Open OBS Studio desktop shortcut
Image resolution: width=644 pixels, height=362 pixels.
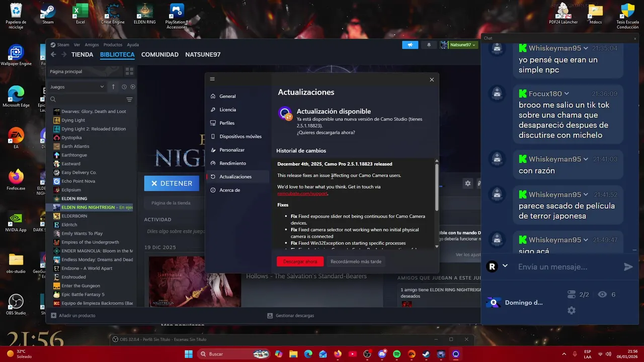click(x=16, y=305)
